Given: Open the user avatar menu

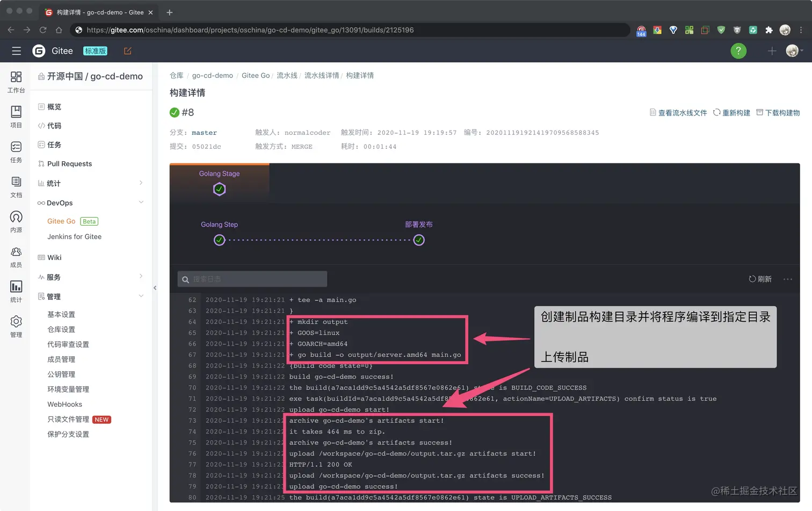Looking at the screenshot, I should coord(794,51).
